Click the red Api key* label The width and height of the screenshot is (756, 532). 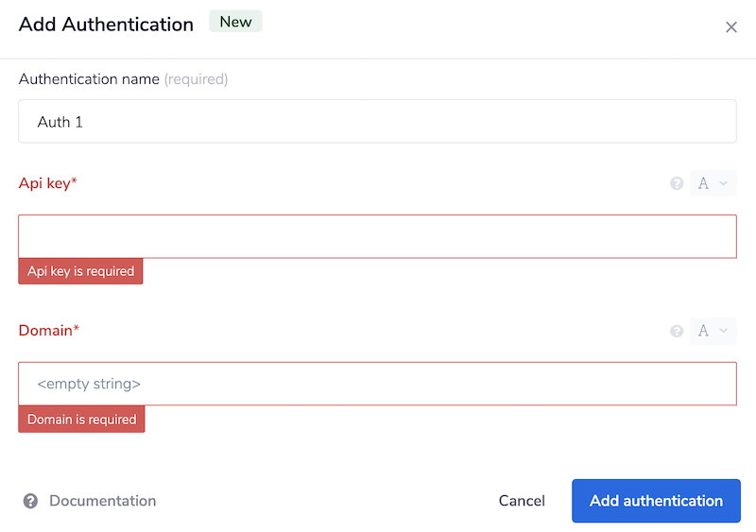click(x=47, y=183)
